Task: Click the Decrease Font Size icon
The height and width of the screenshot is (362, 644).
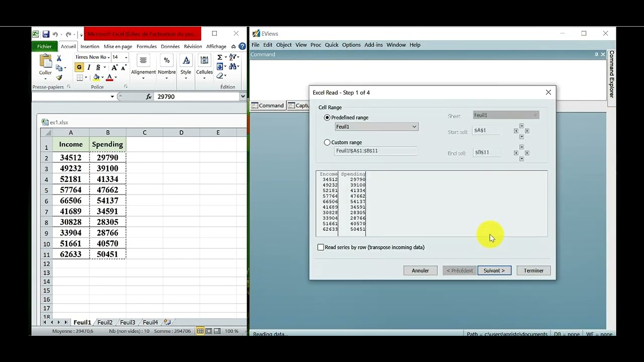Action: [123, 67]
